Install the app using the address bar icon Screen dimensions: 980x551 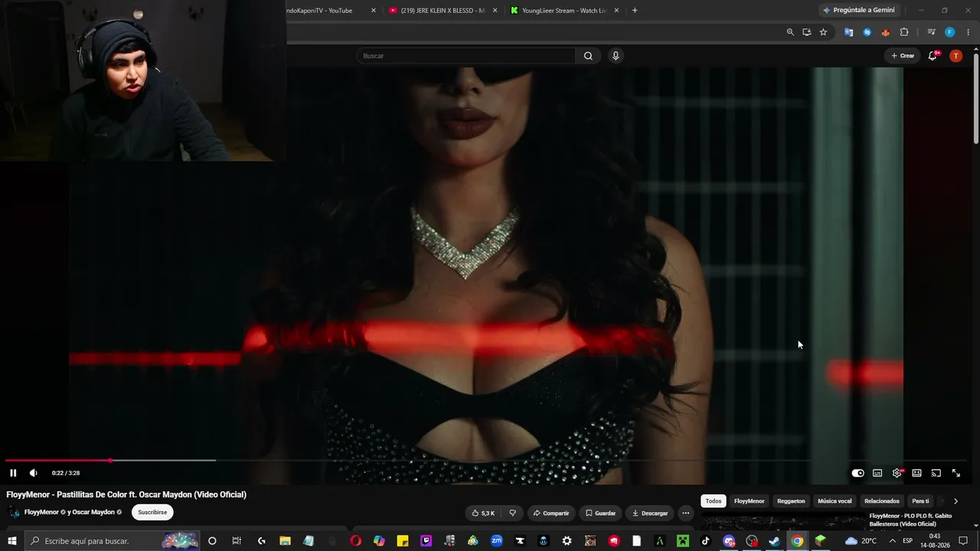[807, 32]
